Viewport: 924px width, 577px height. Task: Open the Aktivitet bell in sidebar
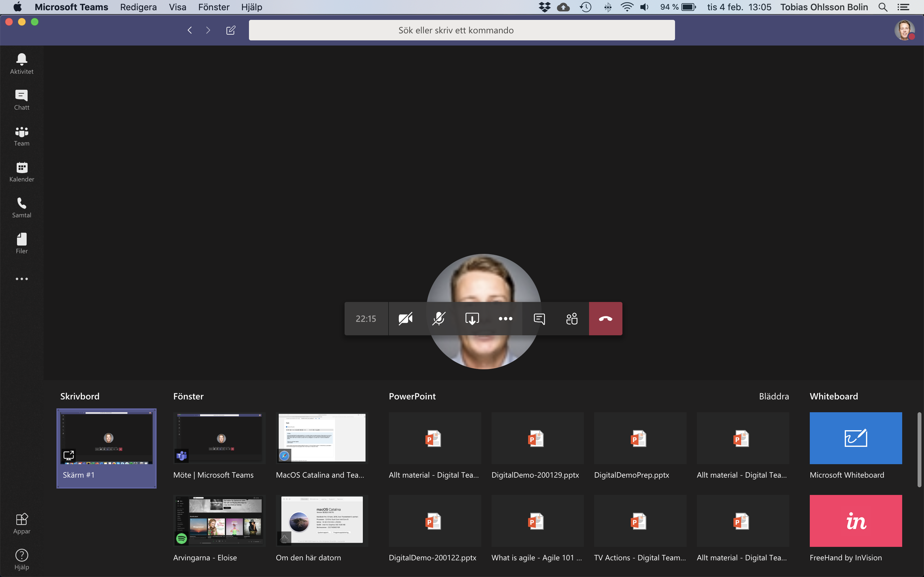coord(22,64)
